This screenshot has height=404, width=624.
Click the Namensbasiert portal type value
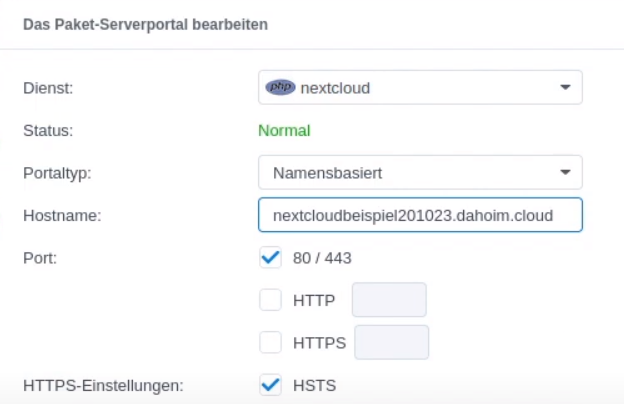pyautogui.click(x=327, y=173)
